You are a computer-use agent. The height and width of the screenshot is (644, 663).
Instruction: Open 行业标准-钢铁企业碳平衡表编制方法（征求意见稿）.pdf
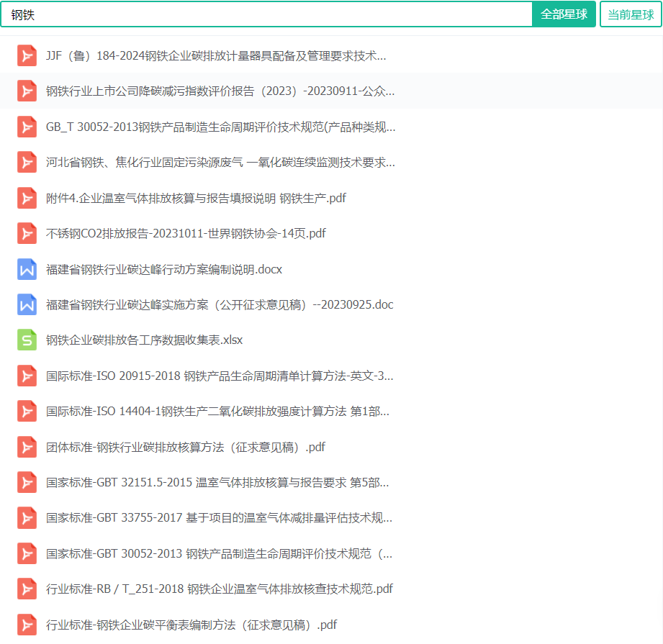[191, 625]
